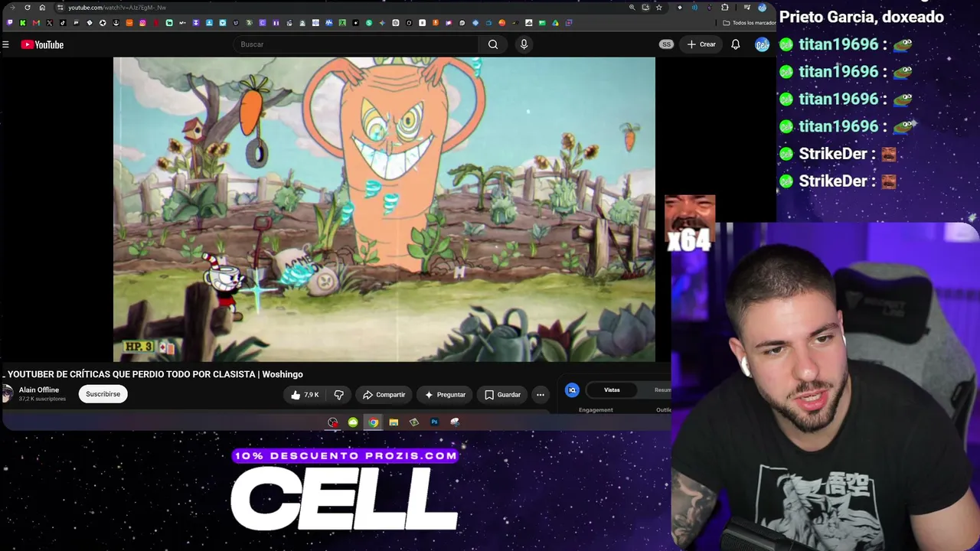The width and height of the screenshot is (980, 551).
Task: Open the browser zoom magnifier icon
Action: pos(632,8)
